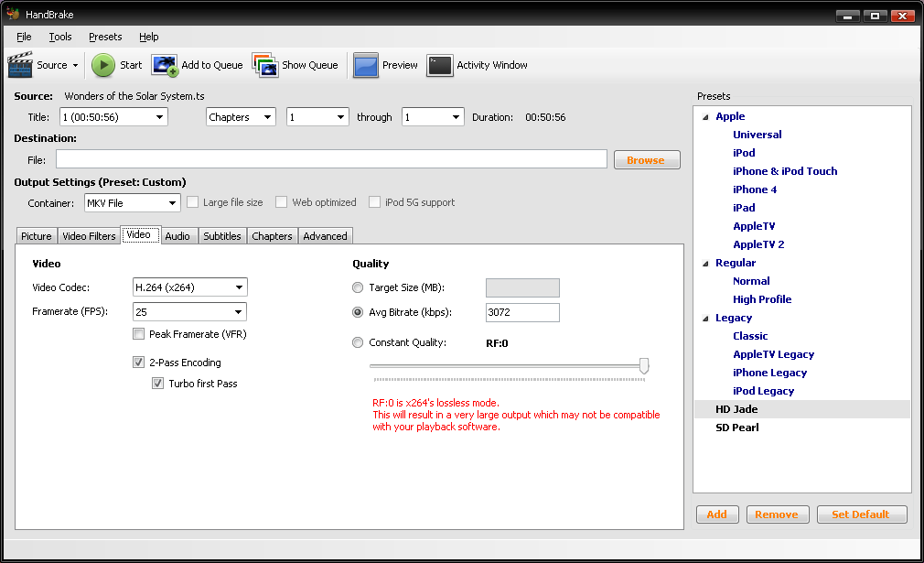Click the Activity Window terminal icon
The height and width of the screenshot is (563, 924).
click(440, 65)
